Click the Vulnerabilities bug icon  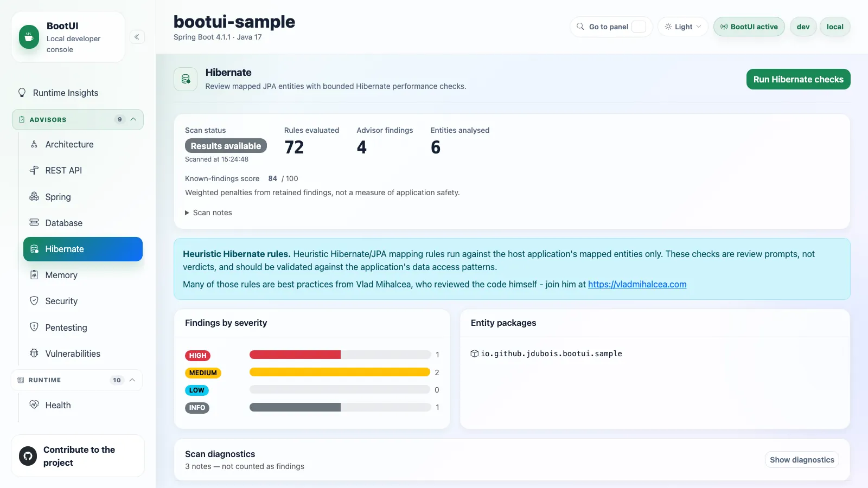(x=34, y=353)
